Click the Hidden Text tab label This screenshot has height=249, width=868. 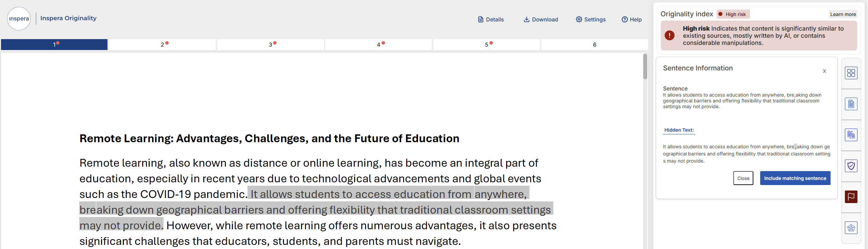click(679, 130)
